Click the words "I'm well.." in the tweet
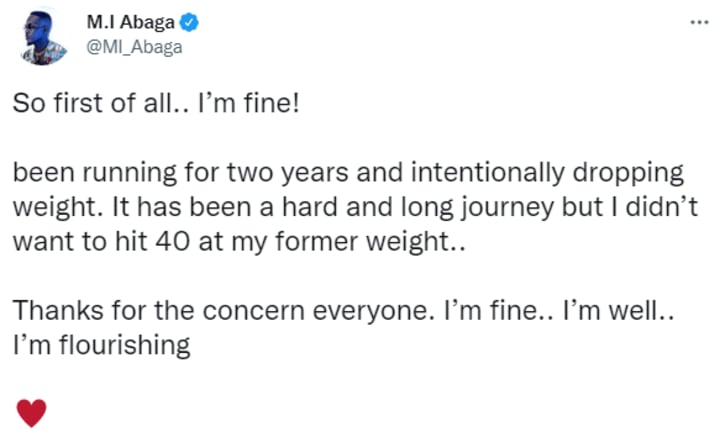720x437 pixels. 626,311
